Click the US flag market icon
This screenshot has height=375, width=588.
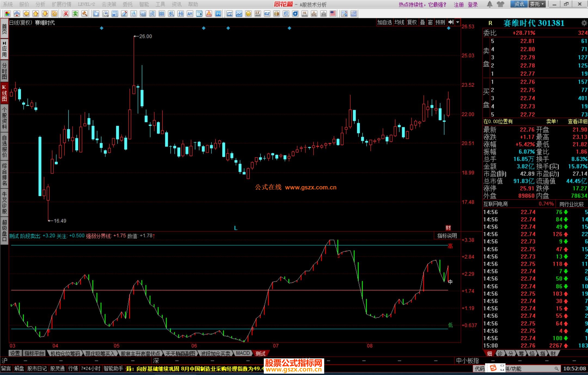[333, 14]
